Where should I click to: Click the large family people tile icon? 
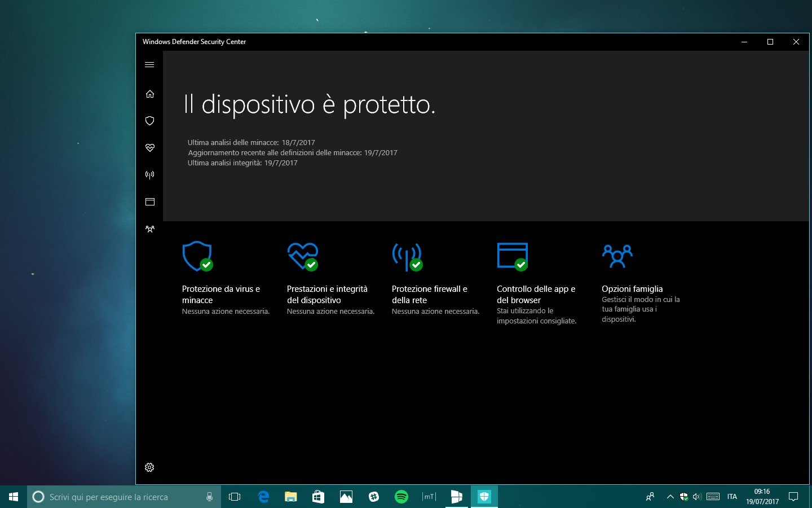coord(617,256)
